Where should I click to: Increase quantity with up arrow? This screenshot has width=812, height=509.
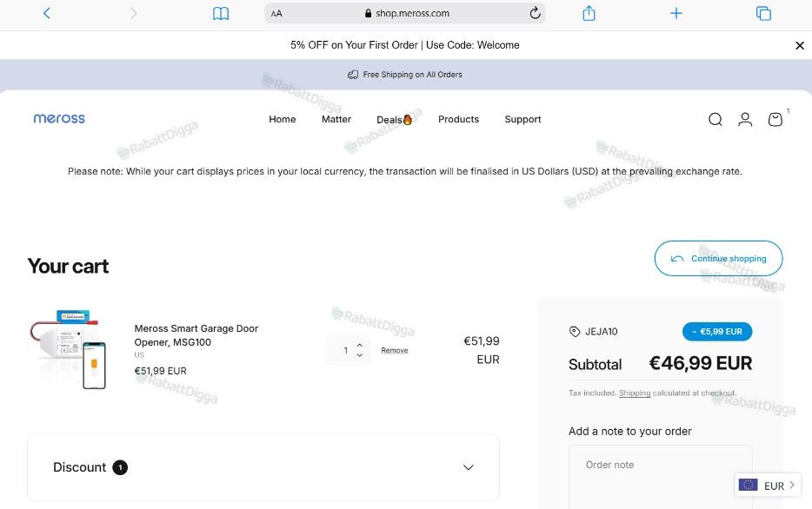click(359, 345)
